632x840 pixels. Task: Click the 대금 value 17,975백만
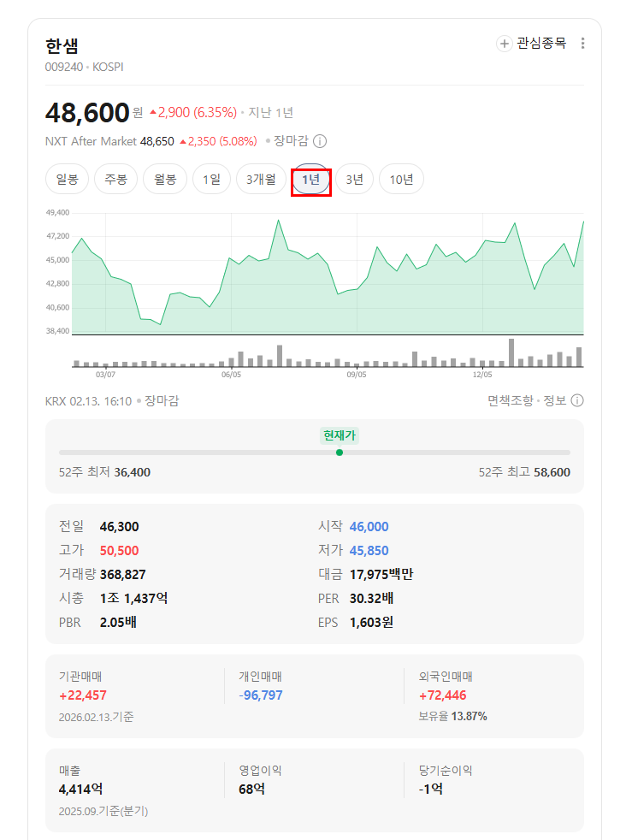381,575
